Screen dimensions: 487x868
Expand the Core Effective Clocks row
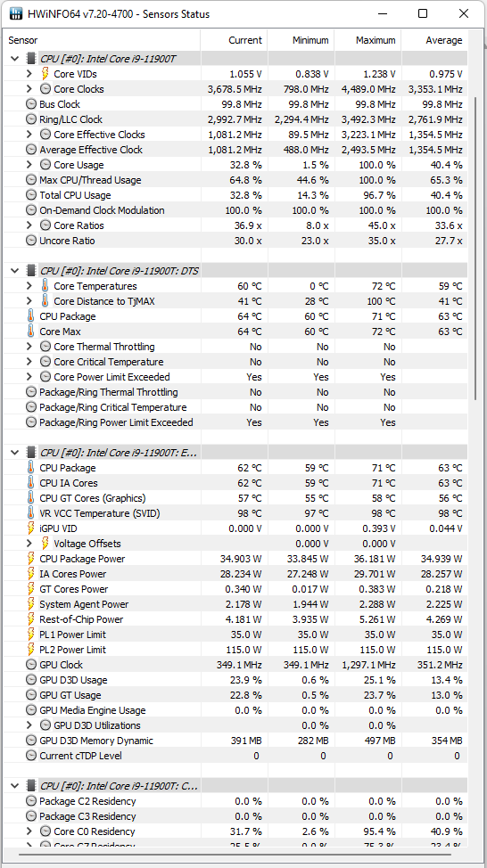29,135
